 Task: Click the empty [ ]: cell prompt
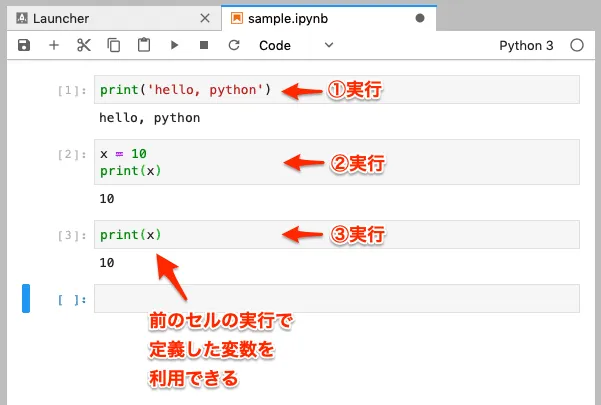(x=72, y=300)
